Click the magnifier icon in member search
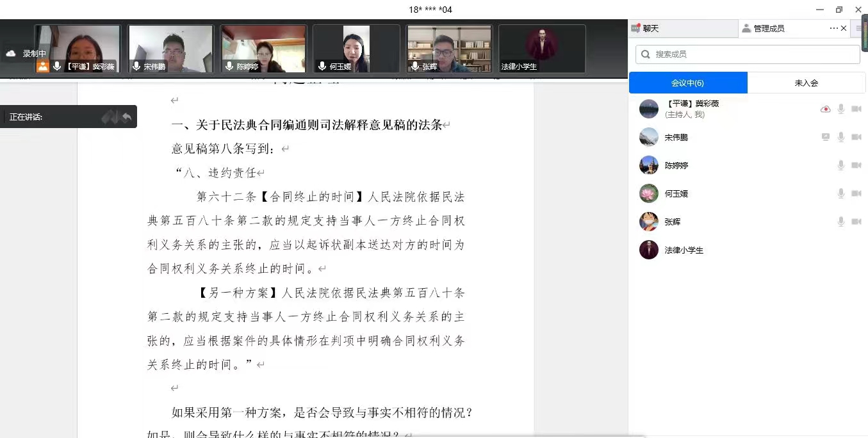Image resolution: width=868 pixels, height=438 pixels. [646, 54]
